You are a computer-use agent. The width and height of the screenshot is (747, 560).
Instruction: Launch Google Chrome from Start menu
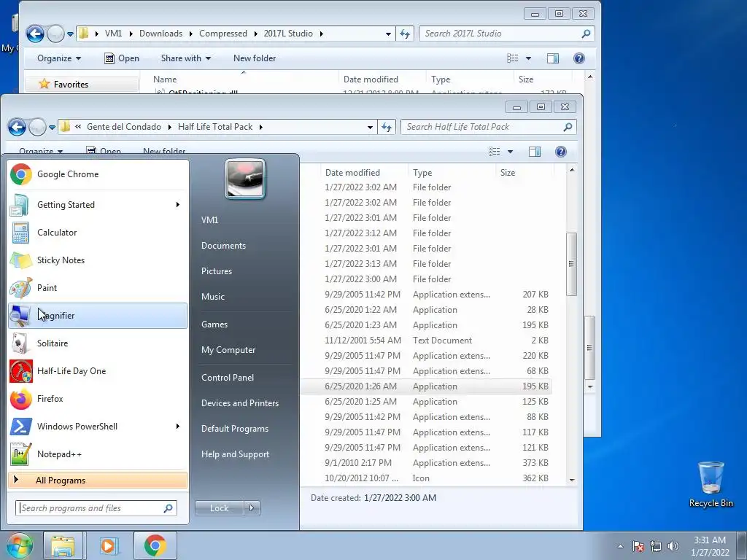click(98, 174)
